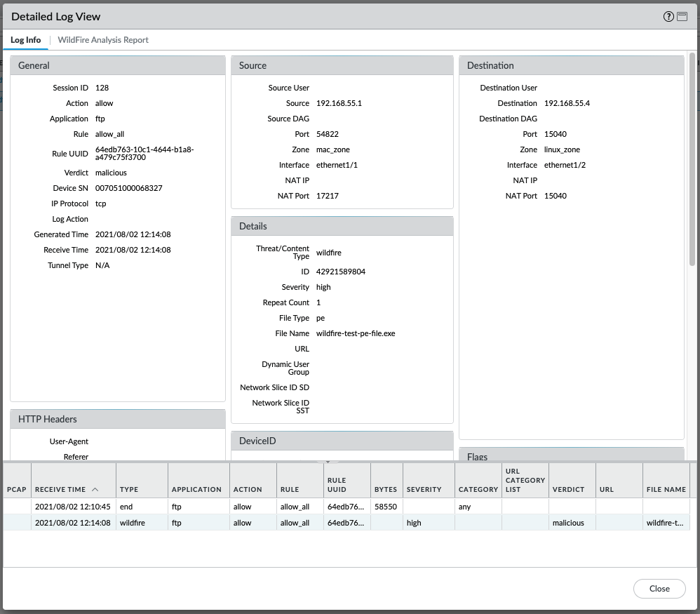Sort by the Verdict column header

coord(569,489)
